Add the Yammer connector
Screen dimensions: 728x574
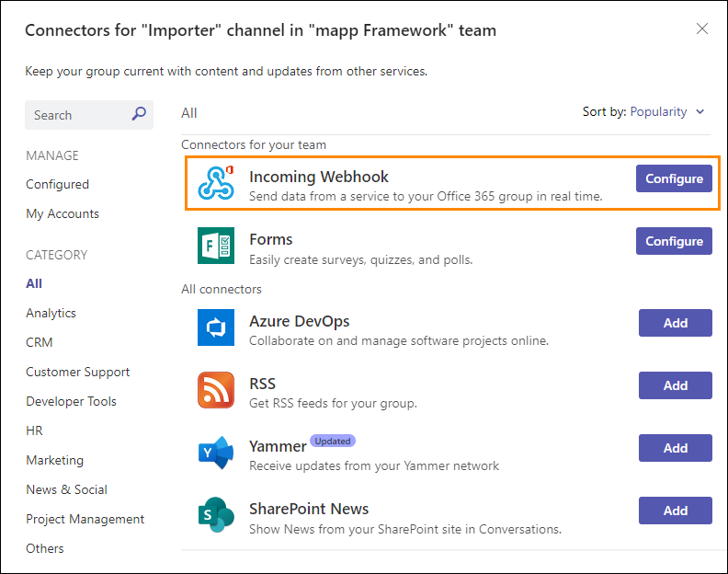[675, 448]
